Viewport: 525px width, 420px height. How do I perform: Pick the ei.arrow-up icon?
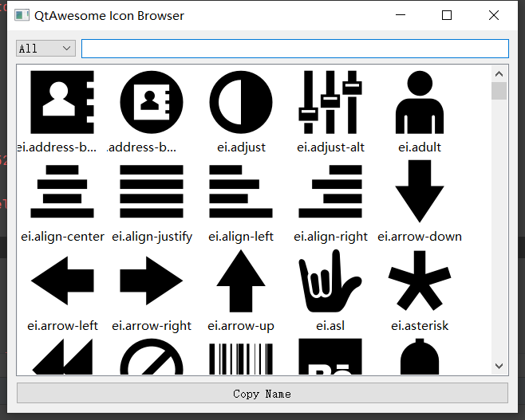(241, 281)
